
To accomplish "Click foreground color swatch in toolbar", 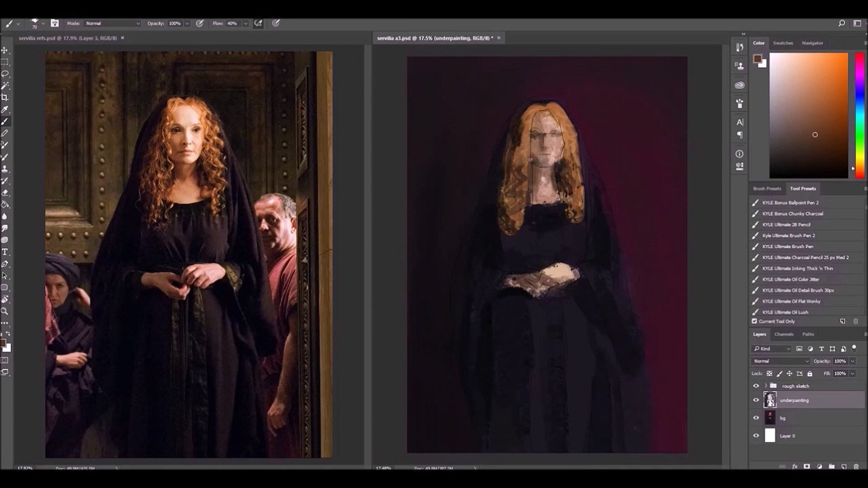I will (3, 344).
